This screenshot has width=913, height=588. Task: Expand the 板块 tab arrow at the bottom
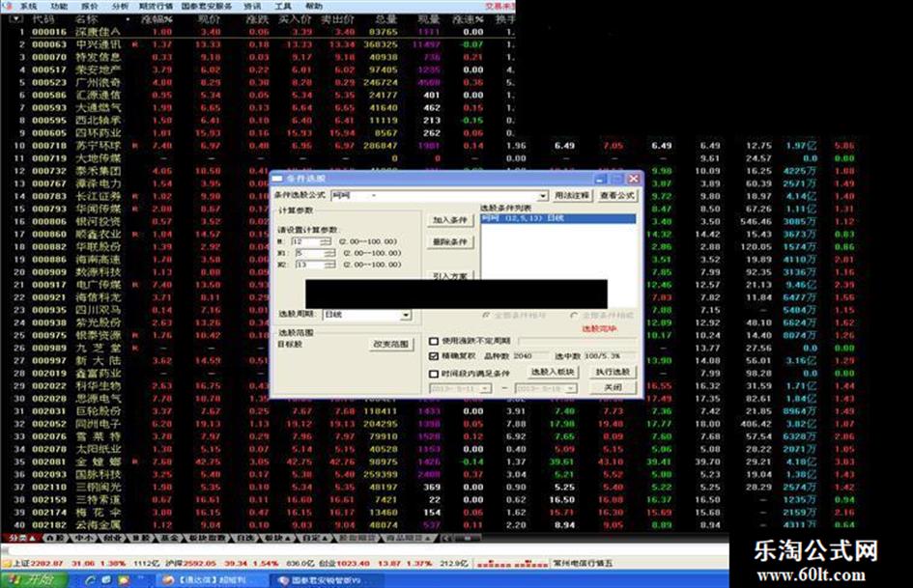[x=287, y=539]
